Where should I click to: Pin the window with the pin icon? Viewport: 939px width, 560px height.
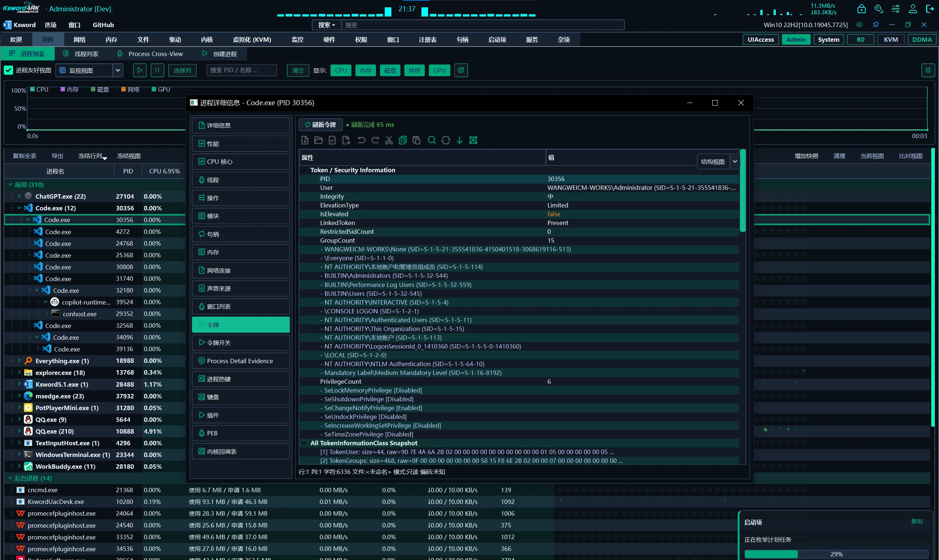click(876, 25)
